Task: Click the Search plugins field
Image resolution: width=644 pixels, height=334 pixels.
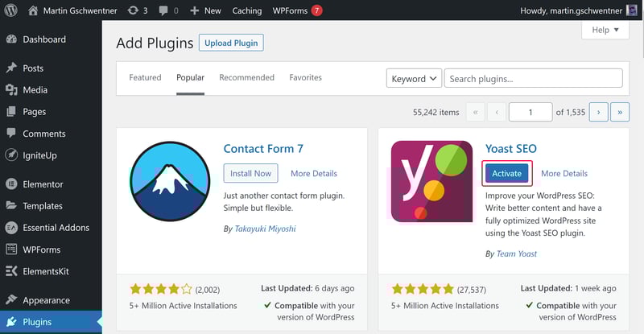Action: pos(533,78)
